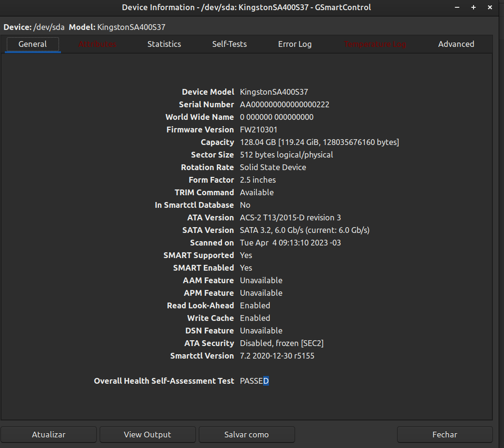Click the Firmware Version label
This screenshot has width=504, height=448.
click(x=200, y=130)
